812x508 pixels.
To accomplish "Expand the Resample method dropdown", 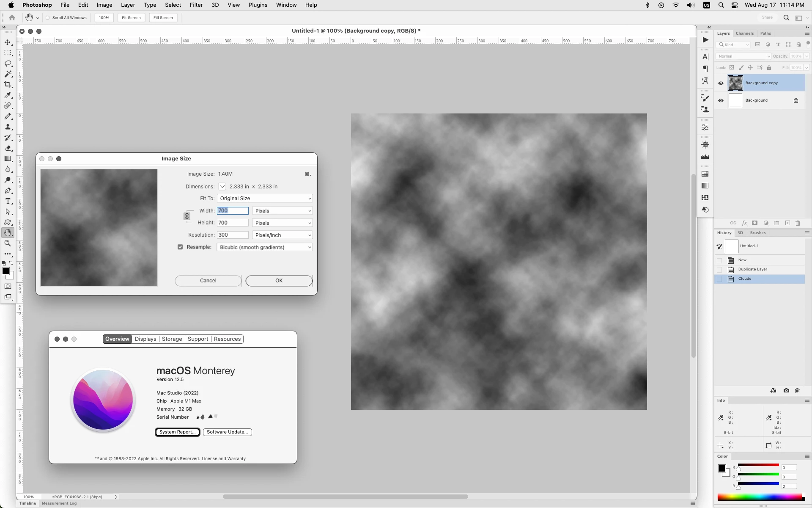I will click(x=265, y=247).
